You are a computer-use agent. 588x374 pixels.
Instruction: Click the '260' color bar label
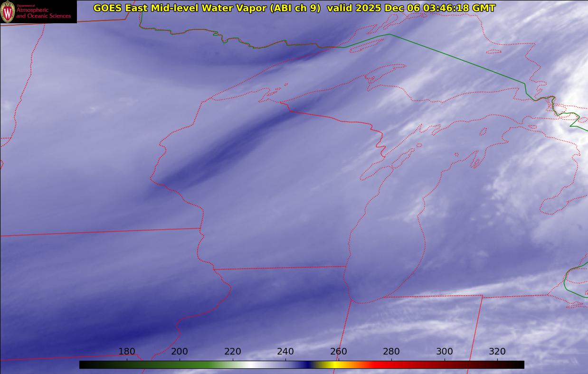(339, 352)
